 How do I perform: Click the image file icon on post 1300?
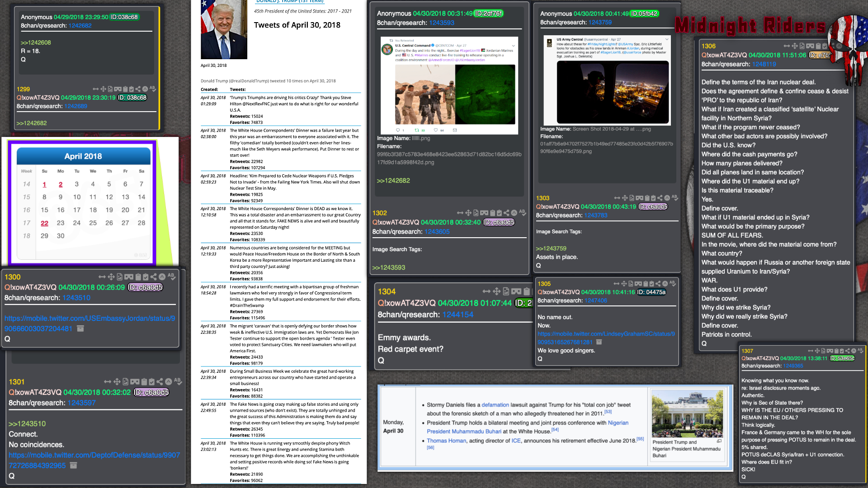[119, 277]
